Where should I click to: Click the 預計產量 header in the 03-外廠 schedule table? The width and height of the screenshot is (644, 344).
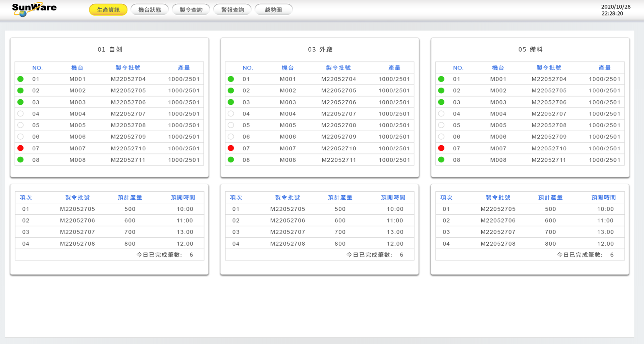[340, 197]
